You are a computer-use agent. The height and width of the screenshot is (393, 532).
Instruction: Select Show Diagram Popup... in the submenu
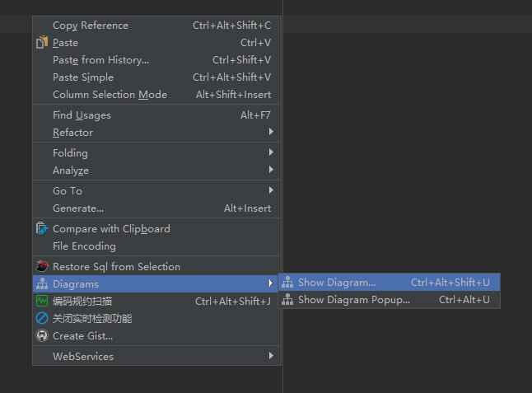(390, 300)
